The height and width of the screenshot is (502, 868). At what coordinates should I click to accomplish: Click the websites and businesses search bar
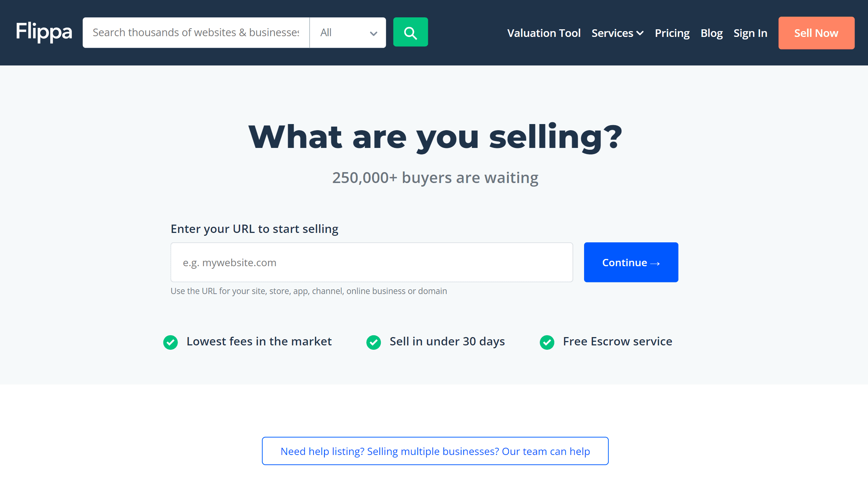point(196,32)
